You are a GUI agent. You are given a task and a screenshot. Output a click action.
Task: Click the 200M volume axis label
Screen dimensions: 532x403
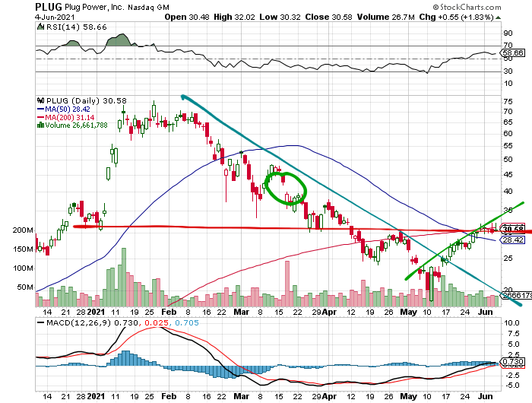pos(23,230)
